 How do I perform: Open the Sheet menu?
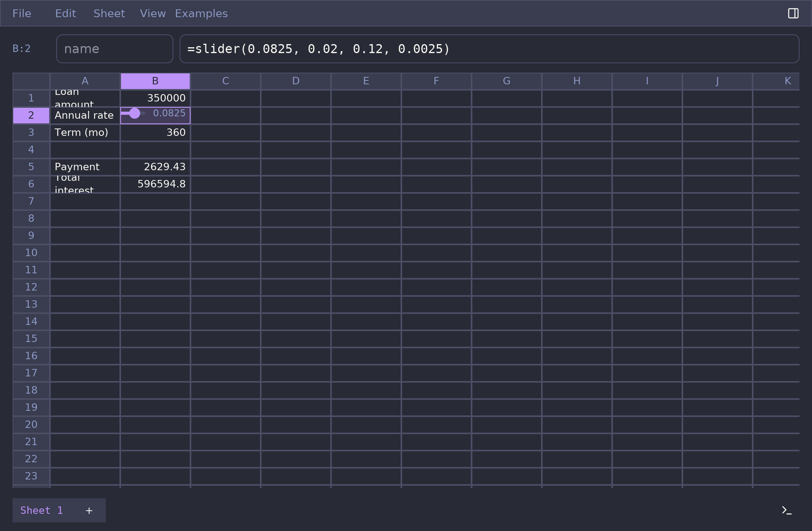(x=109, y=13)
